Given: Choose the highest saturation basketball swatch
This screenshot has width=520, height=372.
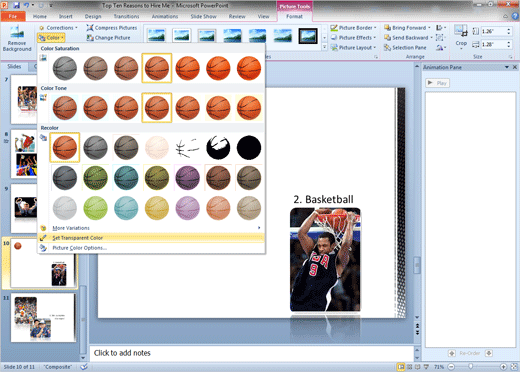Looking at the screenshot, I should 249,68.
